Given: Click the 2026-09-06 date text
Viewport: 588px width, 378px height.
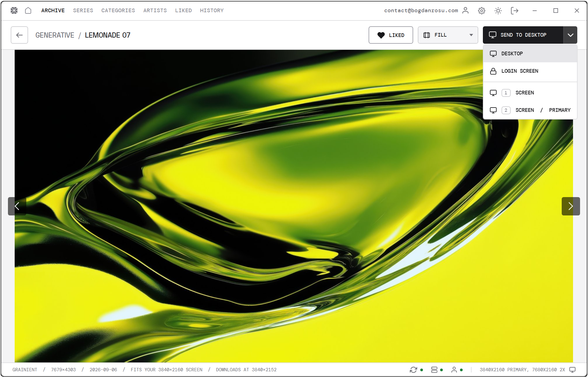Looking at the screenshot, I should coord(103,370).
